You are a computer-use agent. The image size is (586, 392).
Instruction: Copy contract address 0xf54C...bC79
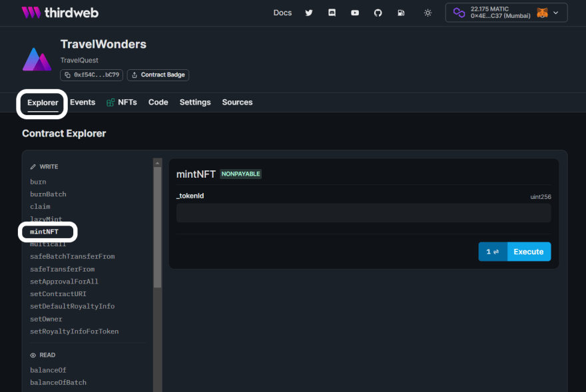[x=91, y=75]
